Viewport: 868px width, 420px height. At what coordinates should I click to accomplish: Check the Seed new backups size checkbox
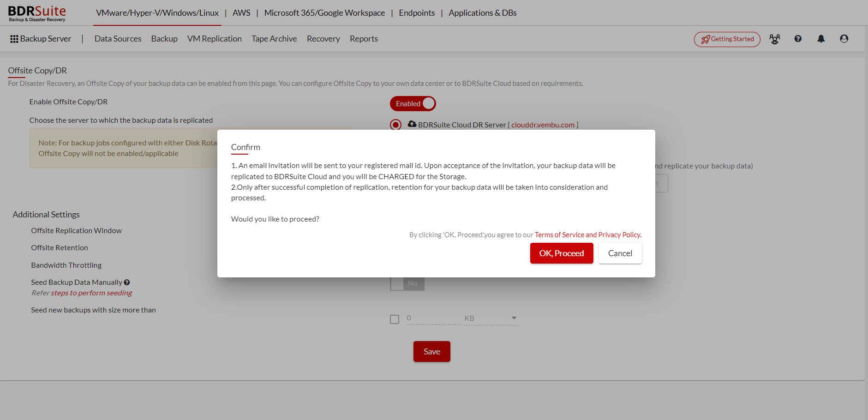[x=395, y=319]
